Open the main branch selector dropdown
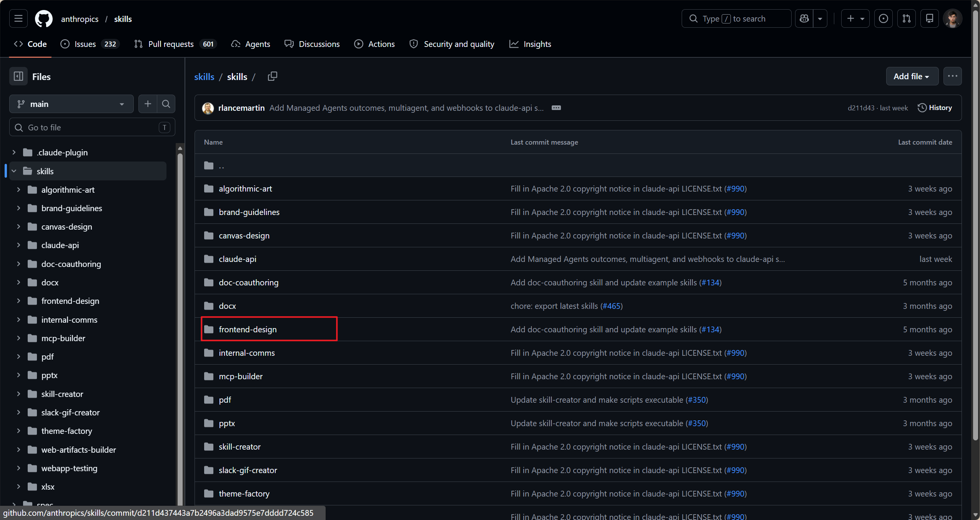This screenshot has width=980, height=520. 72,104
